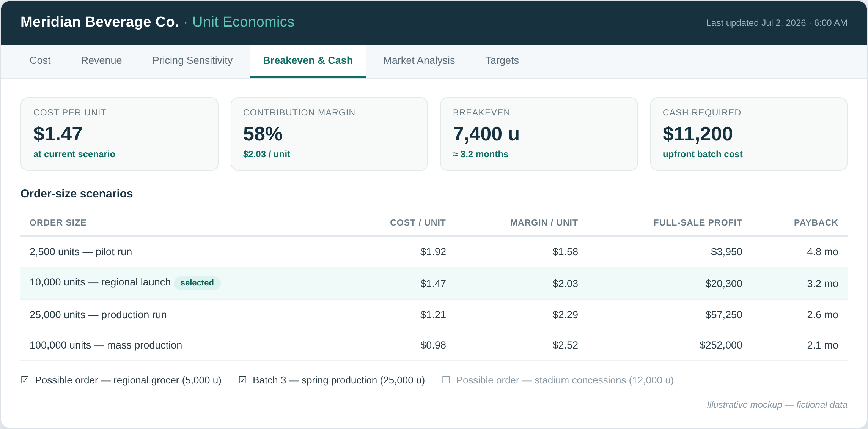868x429 pixels.
Task: Click the 3.2 mo payback cell
Action: (822, 284)
